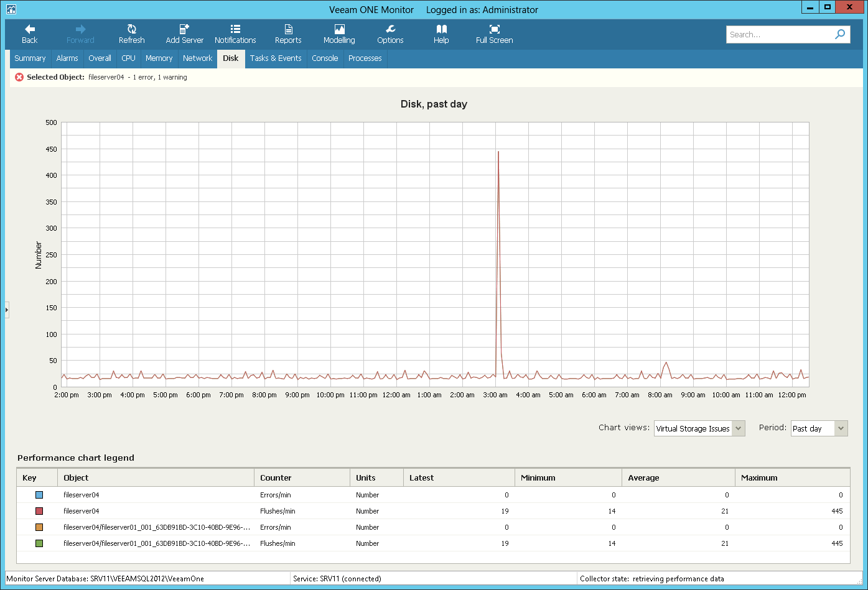
Task: Open the Period dropdown
Action: (x=819, y=428)
